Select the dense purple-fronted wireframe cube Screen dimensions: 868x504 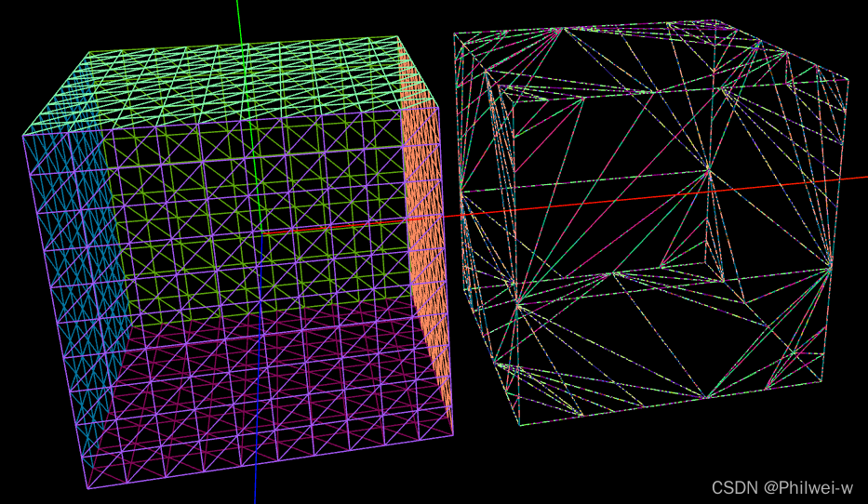click(238, 263)
